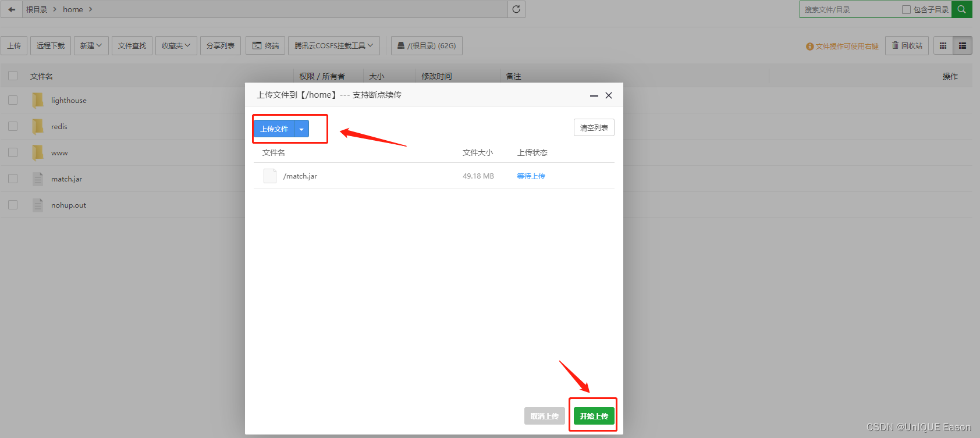The image size is (980, 438).
Task: Open 文件查找 file search
Action: point(132,45)
